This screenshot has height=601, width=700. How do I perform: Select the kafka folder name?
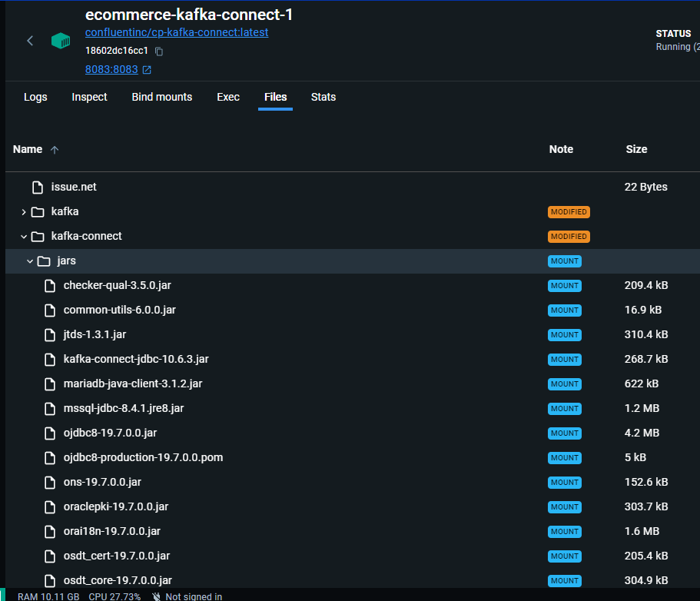[65, 211]
